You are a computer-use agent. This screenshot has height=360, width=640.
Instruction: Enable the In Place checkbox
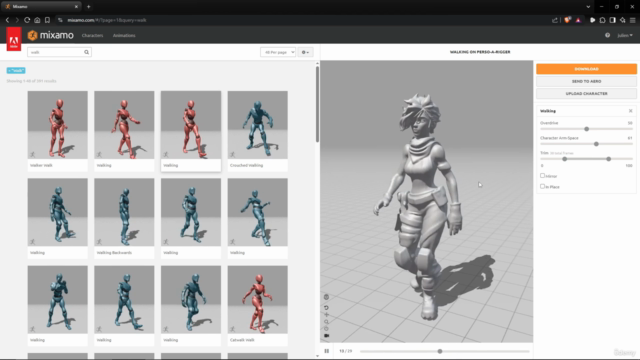[x=542, y=186]
